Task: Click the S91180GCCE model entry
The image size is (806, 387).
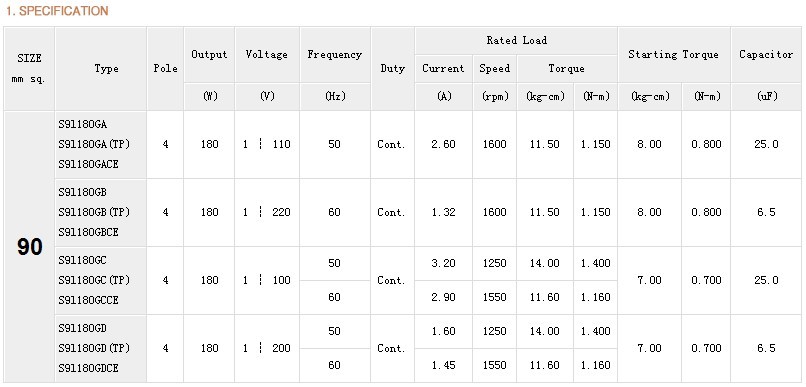Action: click(x=88, y=300)
